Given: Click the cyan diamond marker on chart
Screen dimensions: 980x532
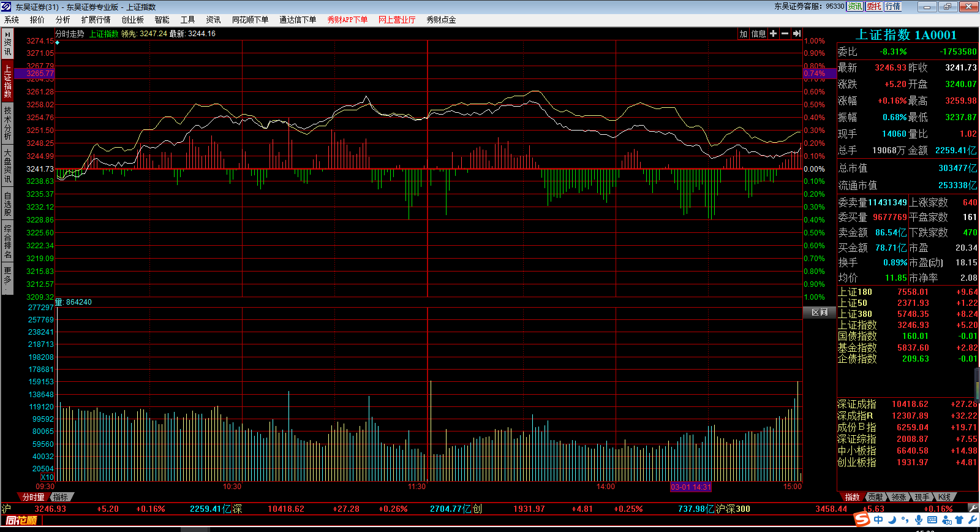Looking at the screenshot, I should point(58,43).
